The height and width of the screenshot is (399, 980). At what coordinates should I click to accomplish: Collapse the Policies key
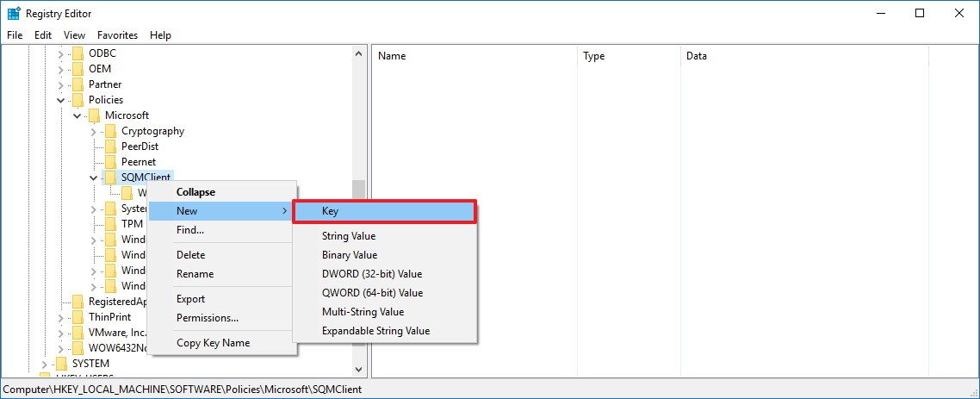(60, 100)
